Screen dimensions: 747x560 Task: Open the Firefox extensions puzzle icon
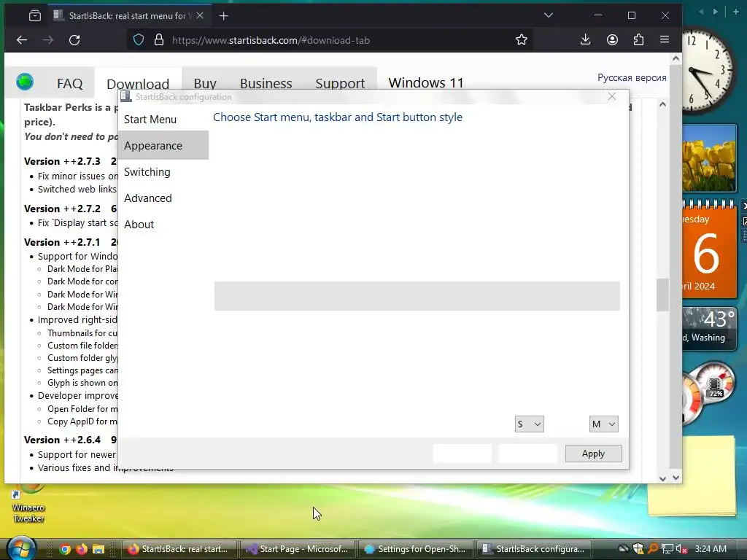tap(638, 40)
